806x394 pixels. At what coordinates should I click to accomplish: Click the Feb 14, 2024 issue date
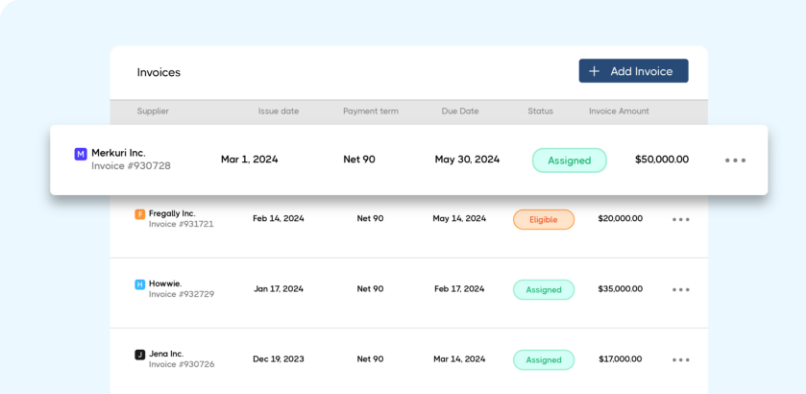coord(279,219)
